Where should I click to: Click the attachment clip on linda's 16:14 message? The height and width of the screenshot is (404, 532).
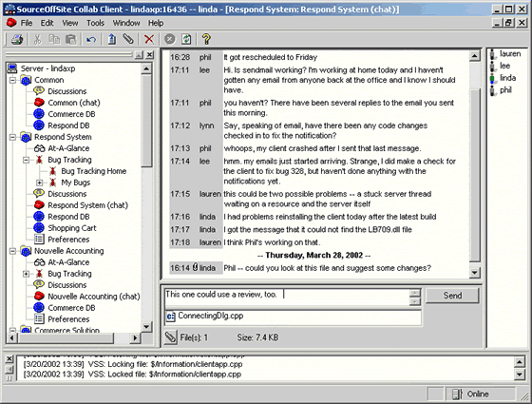[x=195, y=267]
